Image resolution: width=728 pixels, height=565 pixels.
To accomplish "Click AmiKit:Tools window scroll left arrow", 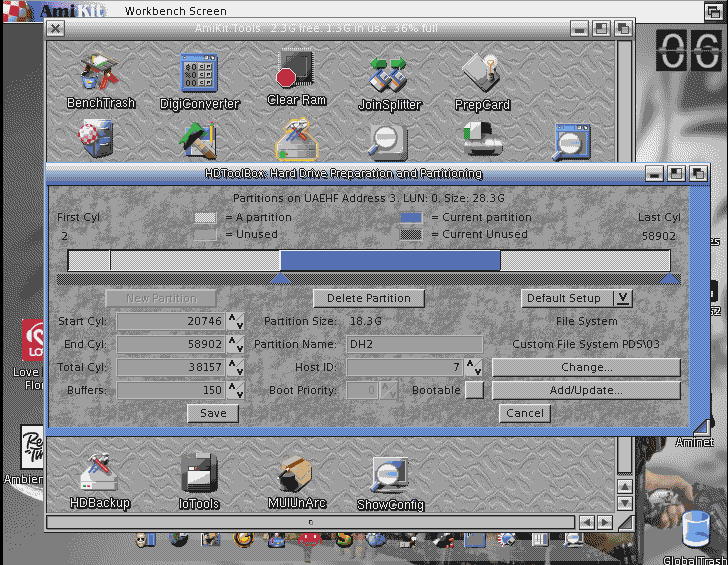I will (586, 522).
